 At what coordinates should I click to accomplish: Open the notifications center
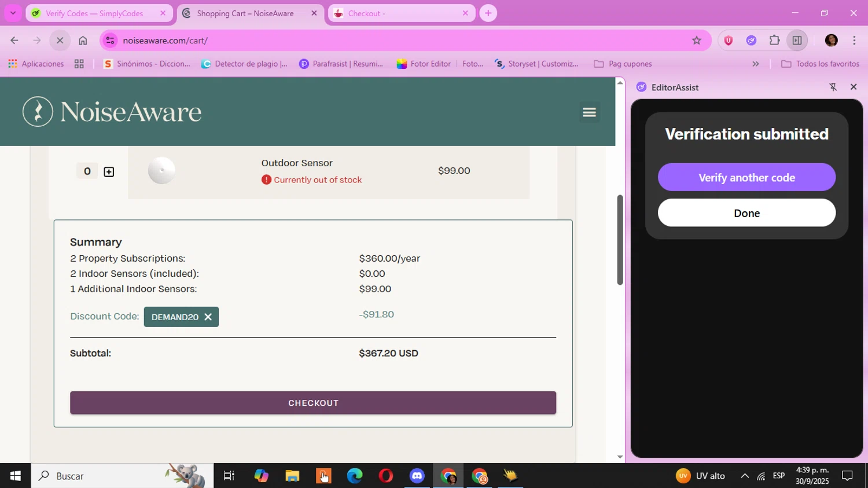coord(848,476)
